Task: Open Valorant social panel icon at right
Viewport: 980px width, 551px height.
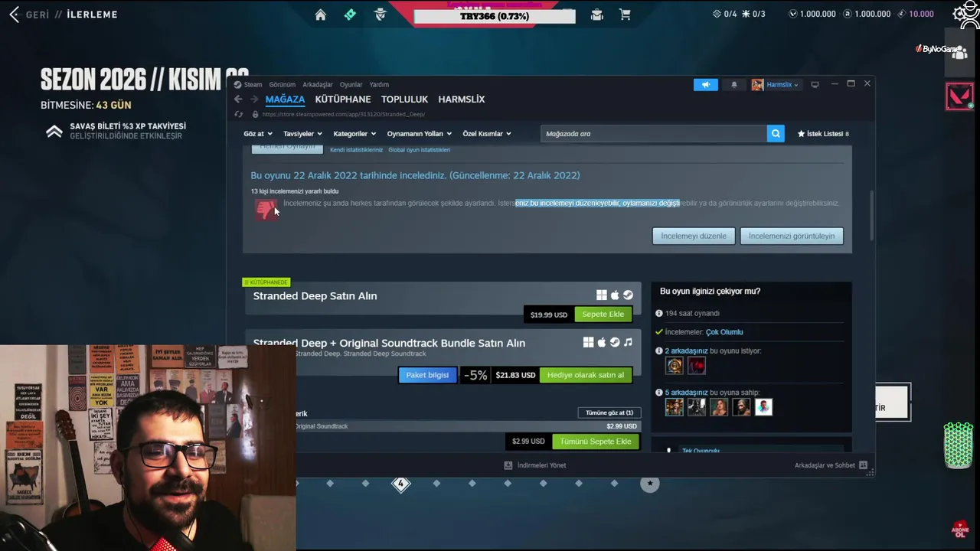Action: (959, 52)
